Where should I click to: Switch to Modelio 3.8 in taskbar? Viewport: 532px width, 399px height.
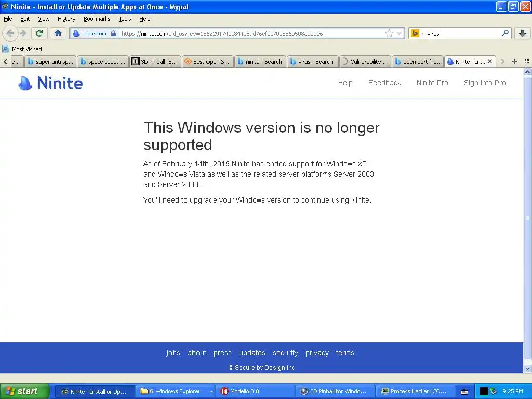click(x=255, y=392)
